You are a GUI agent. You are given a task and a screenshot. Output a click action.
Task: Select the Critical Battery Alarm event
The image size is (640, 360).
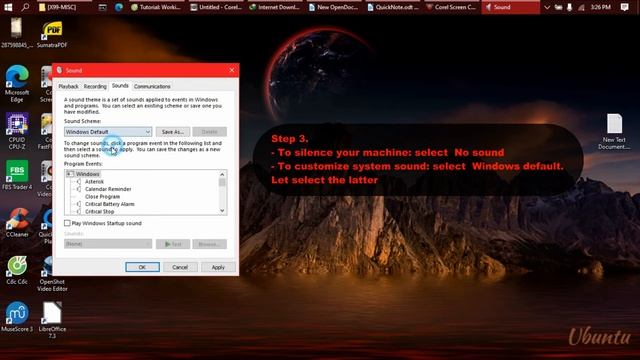[x=109, y=204]
